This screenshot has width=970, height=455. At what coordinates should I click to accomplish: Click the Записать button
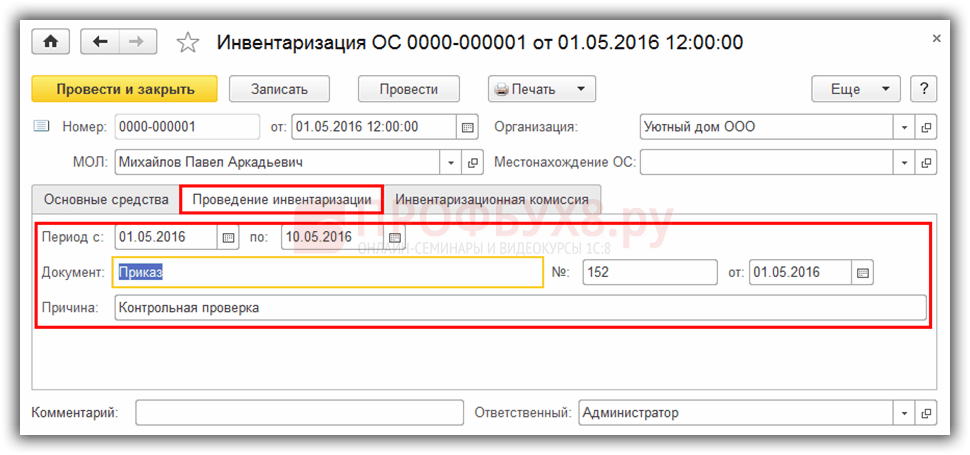279,89
